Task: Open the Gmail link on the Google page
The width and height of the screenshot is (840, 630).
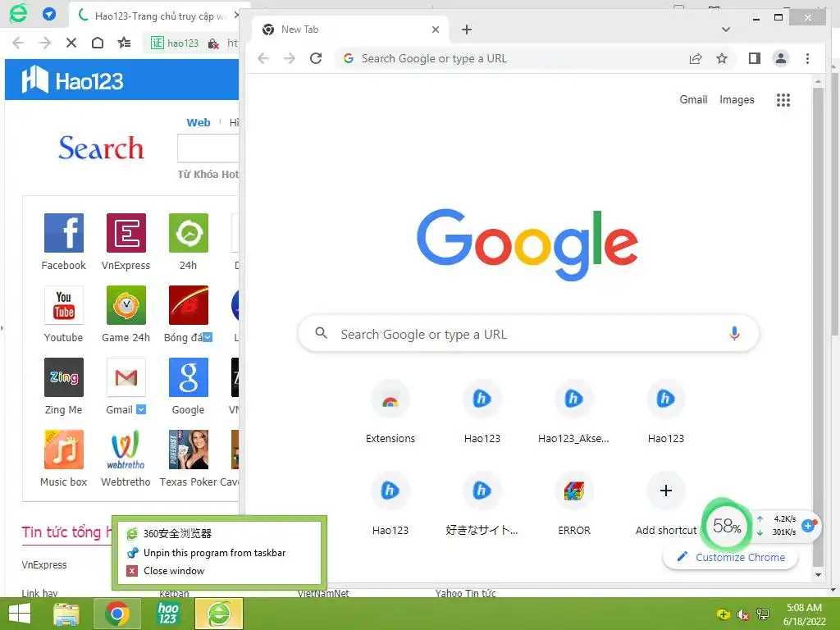Action: 693,99
